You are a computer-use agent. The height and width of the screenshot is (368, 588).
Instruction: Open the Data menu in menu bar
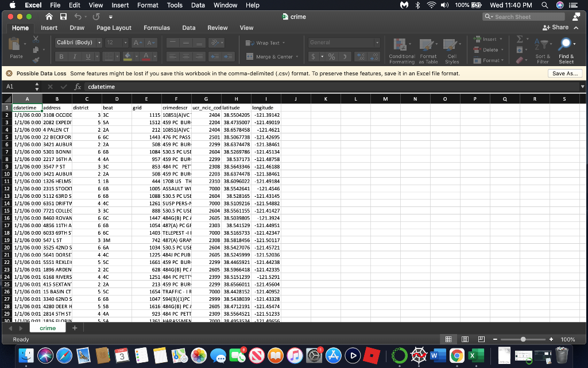[x=198, y=5]
